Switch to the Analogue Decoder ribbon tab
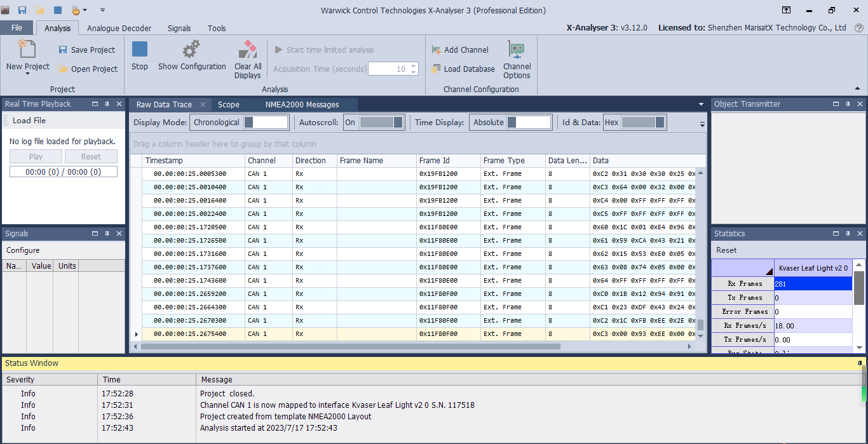 click(x=119, y=28)
